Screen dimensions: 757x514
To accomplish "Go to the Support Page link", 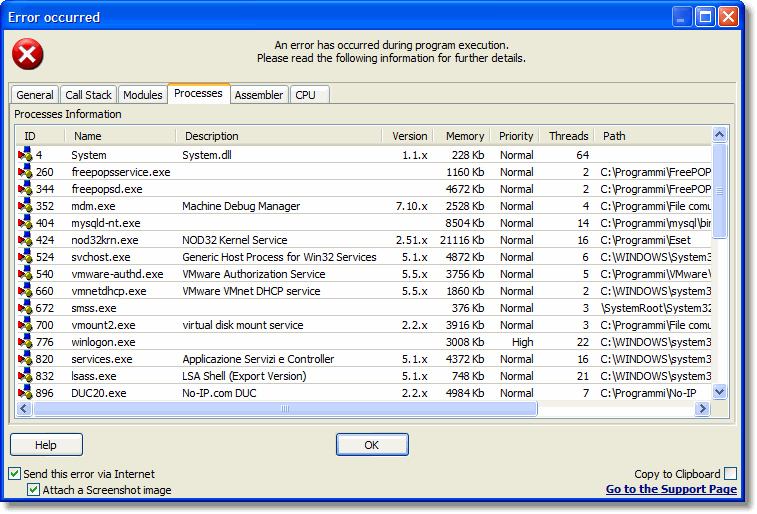I will click(671, 489).
